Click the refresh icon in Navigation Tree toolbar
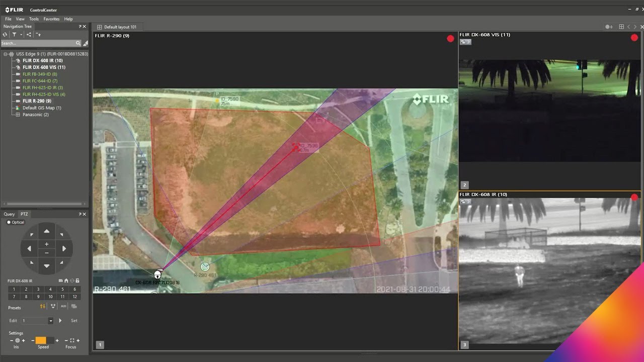 [5, 35]
